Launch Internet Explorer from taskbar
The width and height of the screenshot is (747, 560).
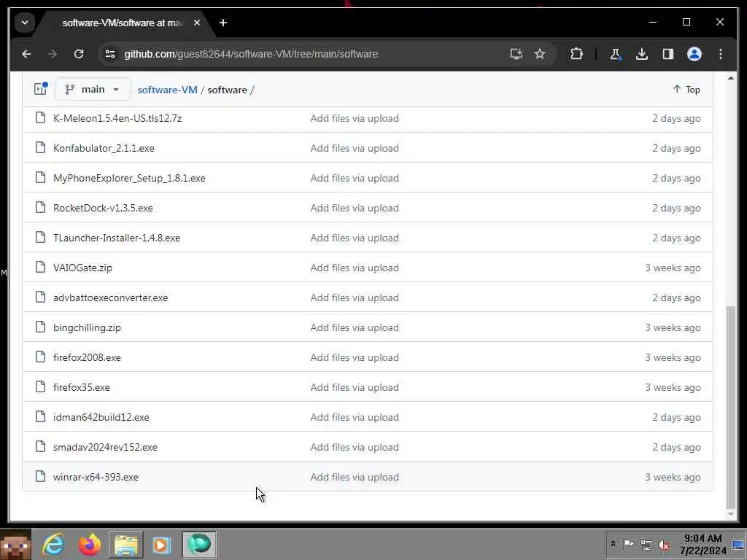tap(53, 544)
